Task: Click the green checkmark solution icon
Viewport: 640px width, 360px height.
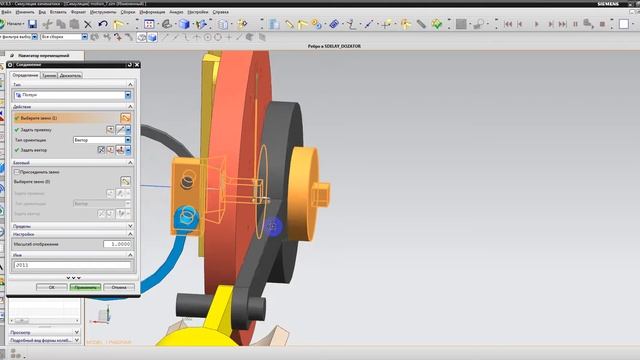Action: (x=437, y=24)
